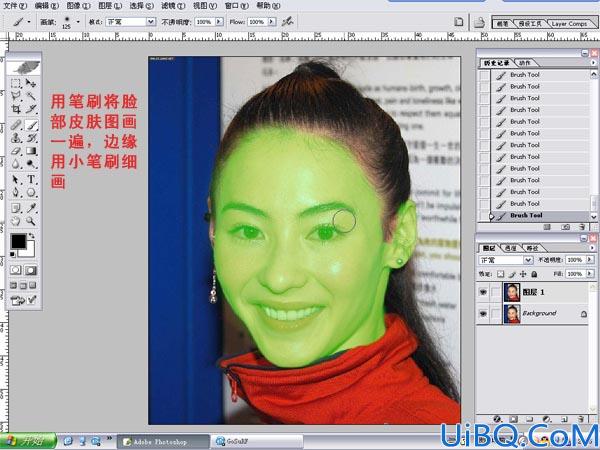Click the Windows Start button
The width and height of the screenshot is (600, 450).
click(x=28, y=441)
